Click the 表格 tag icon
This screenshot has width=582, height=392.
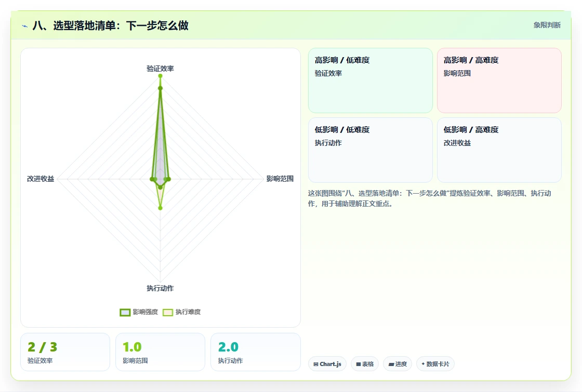(359, 364)
